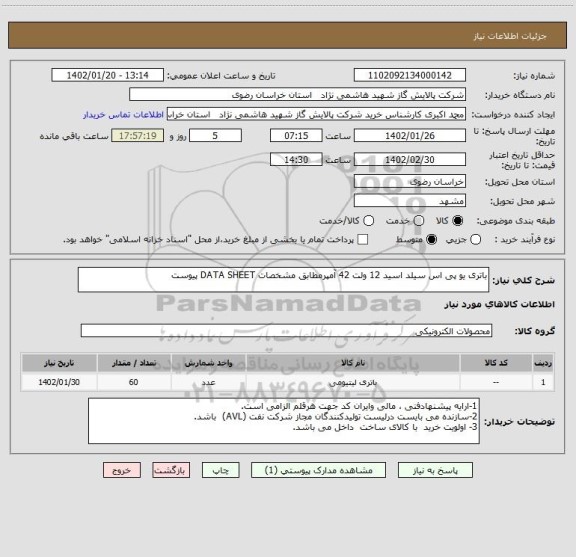Toggle the Islamic treasury documents payment checkbox
This screenshot has height=557, width=576.
pos(363,240)
